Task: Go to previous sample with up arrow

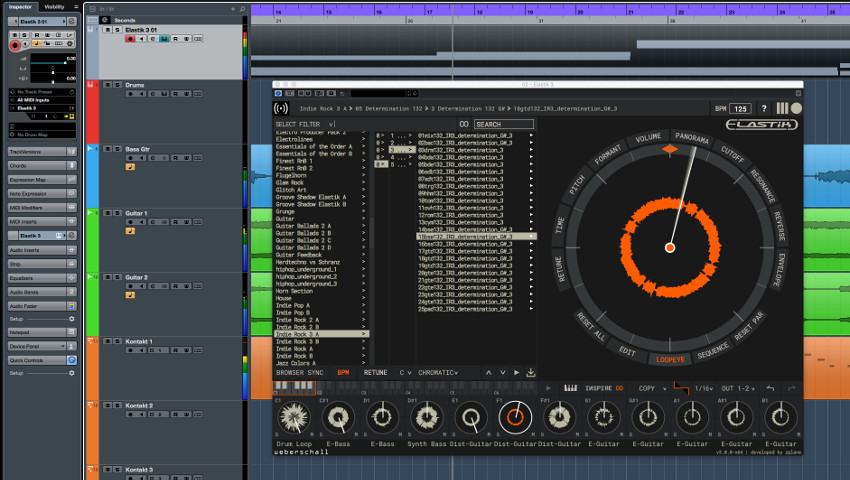Action: [488, 373]
